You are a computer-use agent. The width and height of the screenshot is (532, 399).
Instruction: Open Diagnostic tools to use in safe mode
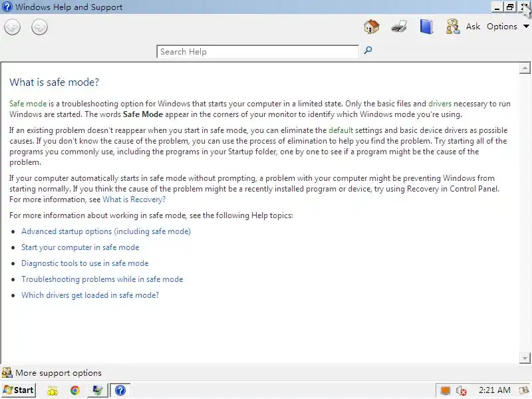85,263
